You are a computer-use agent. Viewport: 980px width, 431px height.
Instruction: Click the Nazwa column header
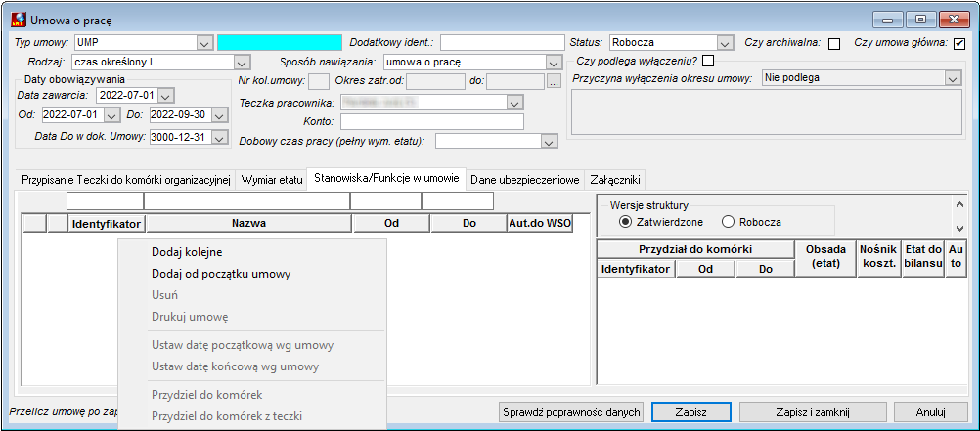[249, 223]
